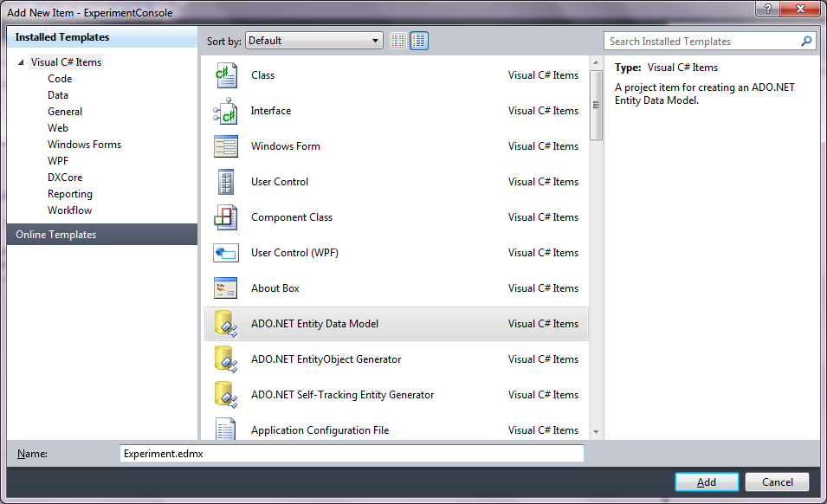Click the scroll down arrow
Viewport: 827px width, 504px height.
(596, 432)
